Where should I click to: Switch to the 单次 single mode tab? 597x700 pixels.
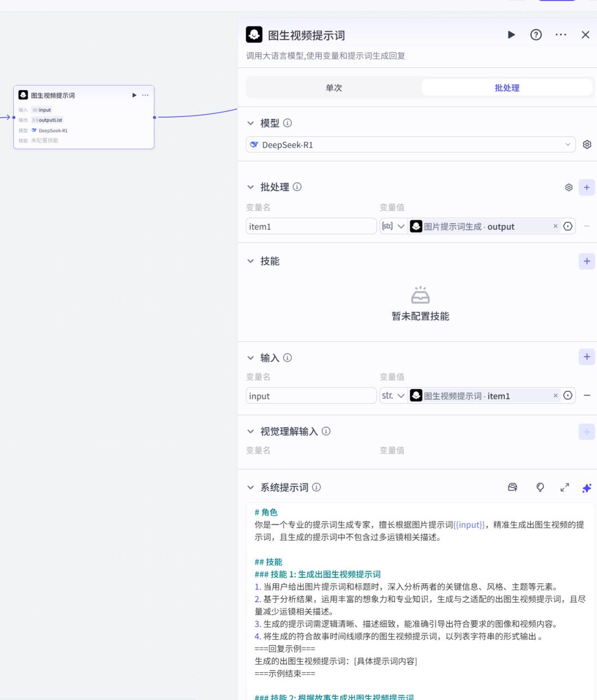point(333,88)
